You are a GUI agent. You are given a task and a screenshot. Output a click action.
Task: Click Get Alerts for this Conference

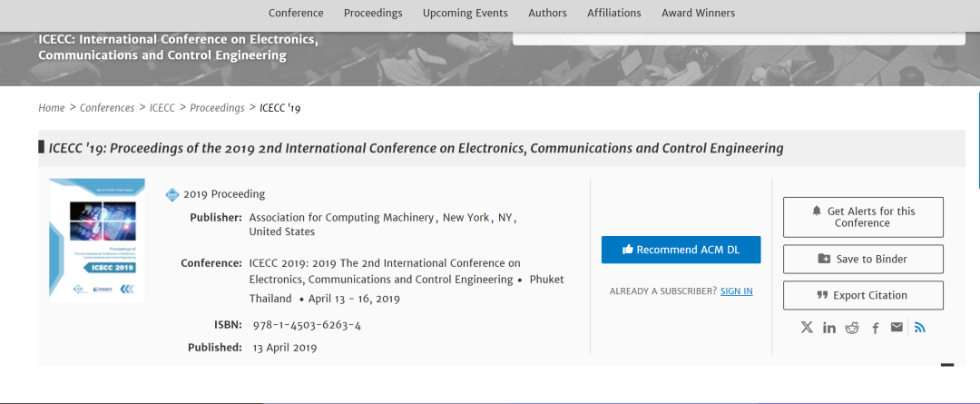coord(863,217)
